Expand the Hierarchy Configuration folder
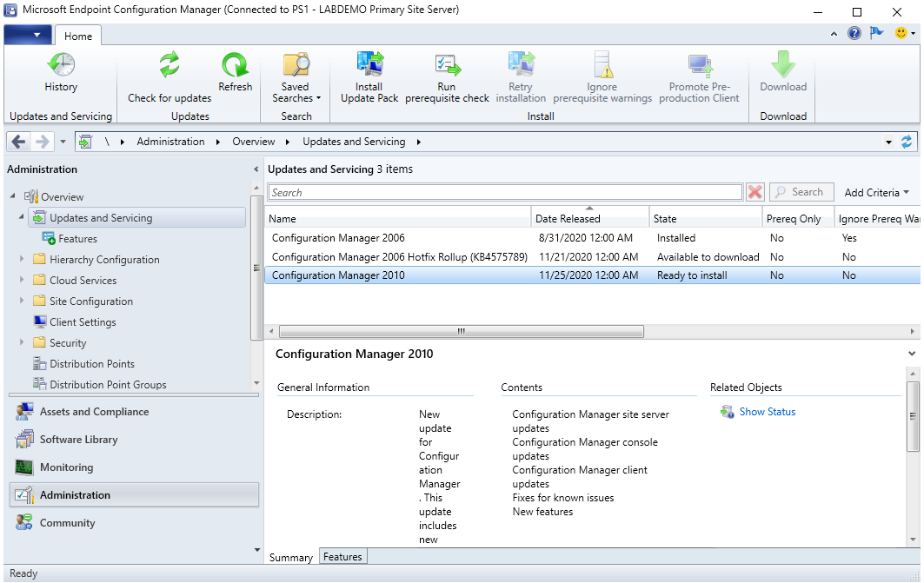Viewport: 924px width, 583px height. click(x=22, y=259)
